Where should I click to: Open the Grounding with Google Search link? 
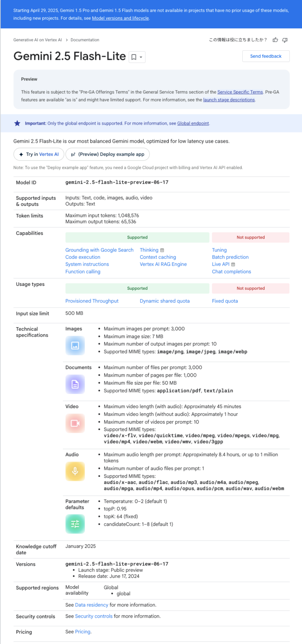pyautogui.click(x=99, y=250)
